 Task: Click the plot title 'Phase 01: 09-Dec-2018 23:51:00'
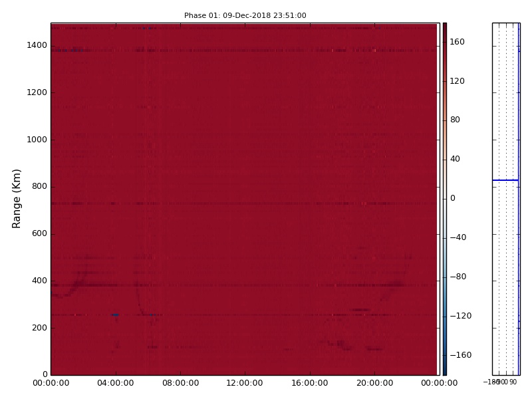coord(245,15)
